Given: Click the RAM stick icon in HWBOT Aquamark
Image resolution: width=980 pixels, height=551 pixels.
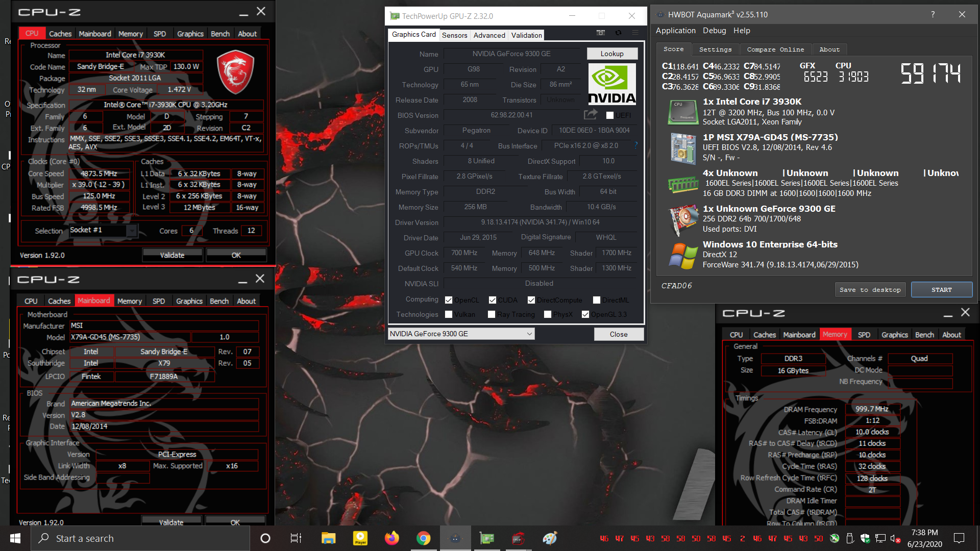Looking at the screenshot, I should click(683, 184).
